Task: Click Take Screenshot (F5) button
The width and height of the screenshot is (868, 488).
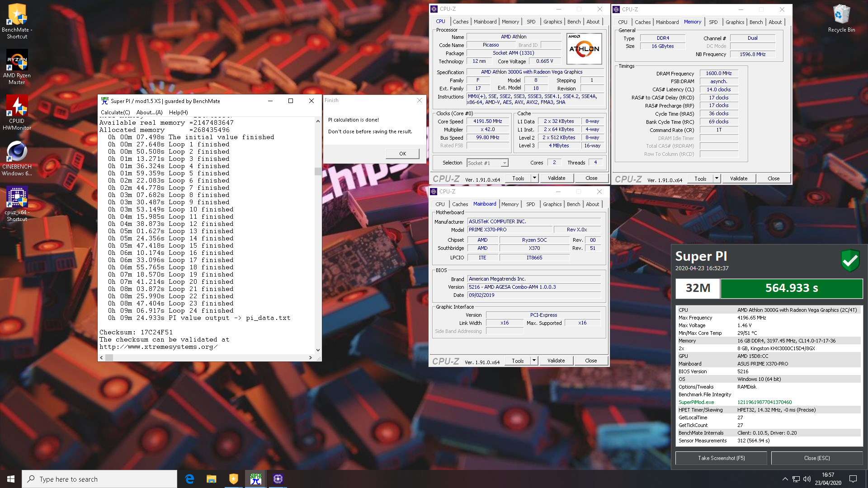Action: point(721,458)
